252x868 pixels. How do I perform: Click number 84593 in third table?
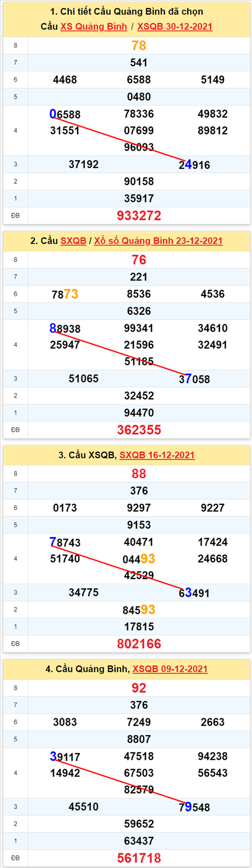point(139,609)
